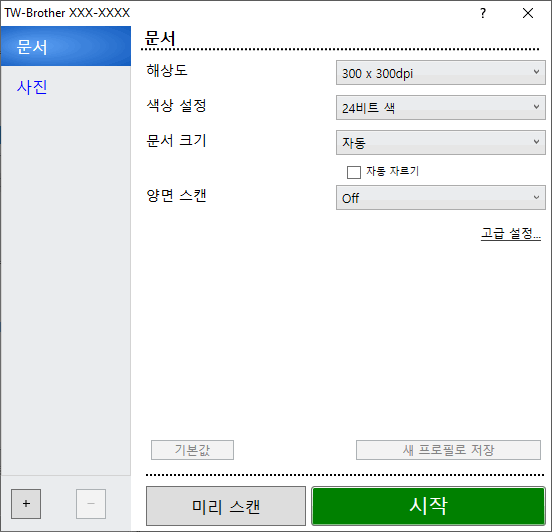Open the 고급 설정... link

click(x=511, y=233)
